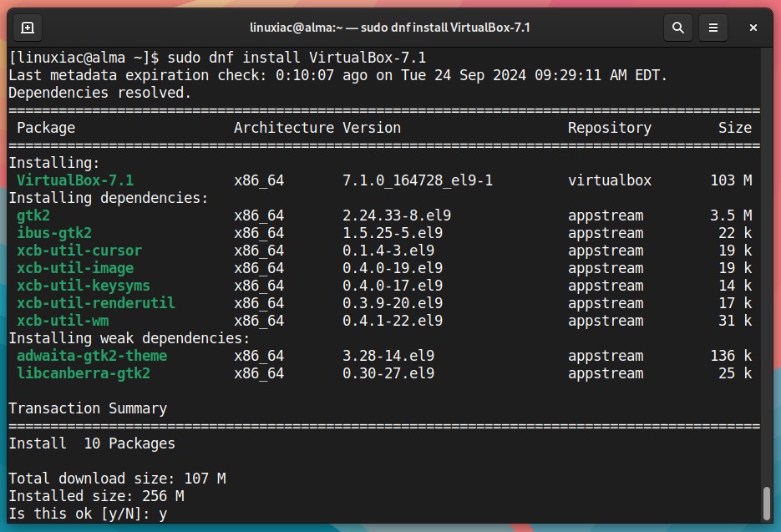
Task: Click the Repository column header
Action: [x=610, y=128]
